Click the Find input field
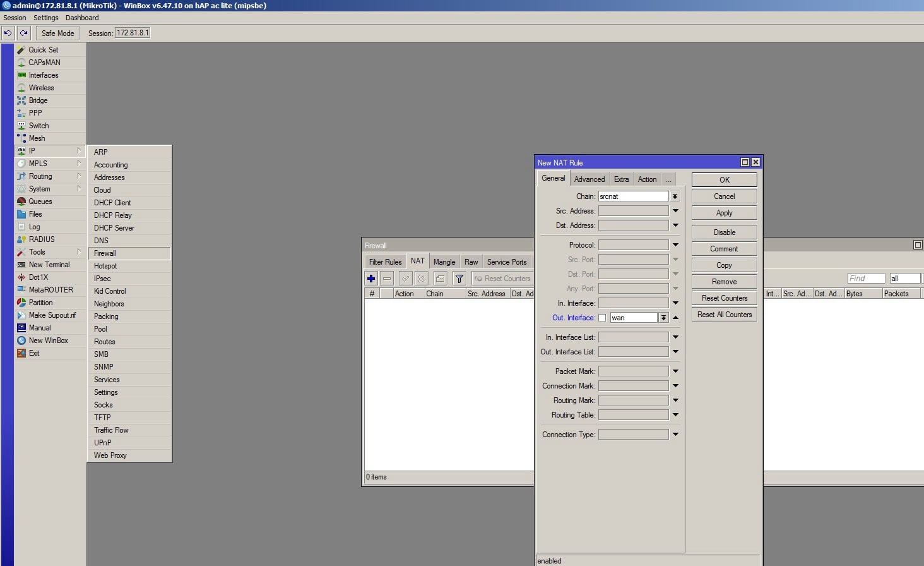Viewport: 924px width, 566px height. (865, 279)
